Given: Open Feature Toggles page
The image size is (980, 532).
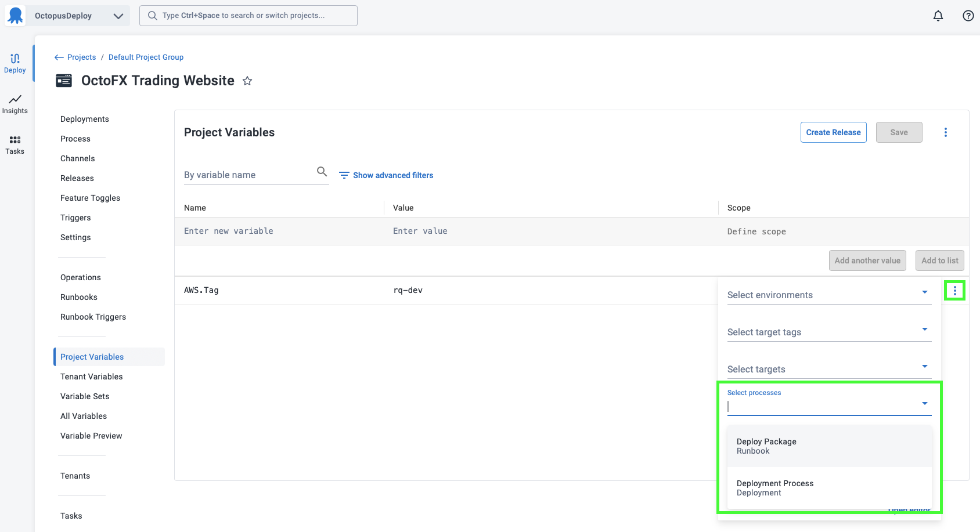Looking at the screenshot, I should [x=91, y=198].
